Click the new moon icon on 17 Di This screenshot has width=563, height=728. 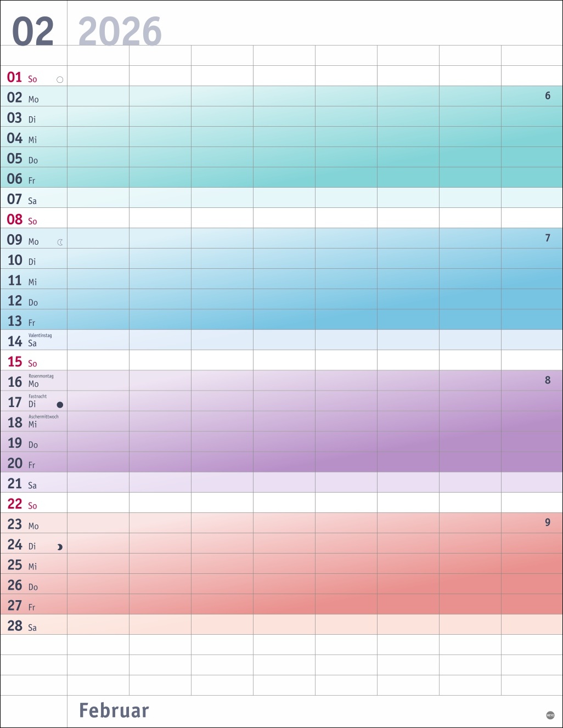click(x=60, y=405)
